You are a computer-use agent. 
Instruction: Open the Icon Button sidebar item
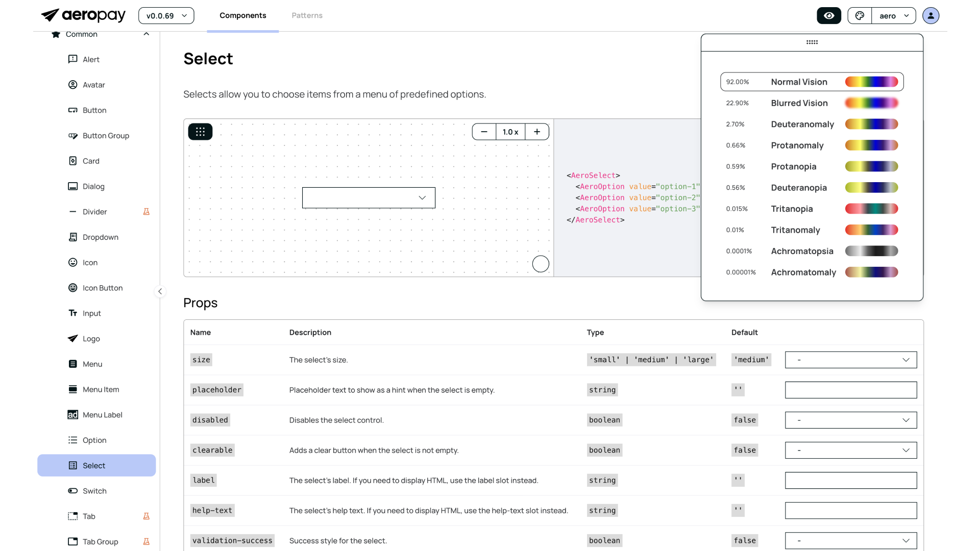point(103,288)
